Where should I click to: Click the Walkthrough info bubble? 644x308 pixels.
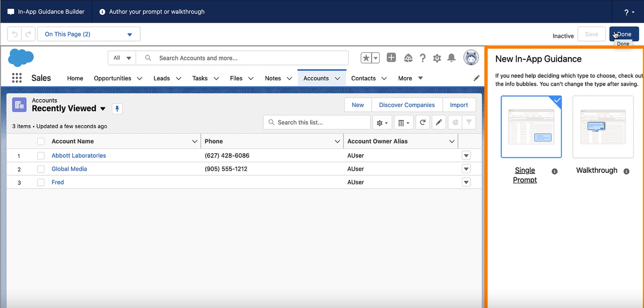click(x=626, y=171)
